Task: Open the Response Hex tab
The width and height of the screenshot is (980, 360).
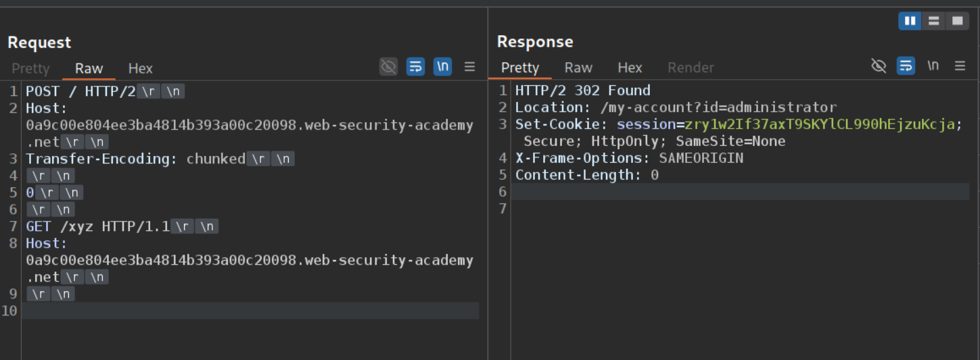Action: pos(630,68)
